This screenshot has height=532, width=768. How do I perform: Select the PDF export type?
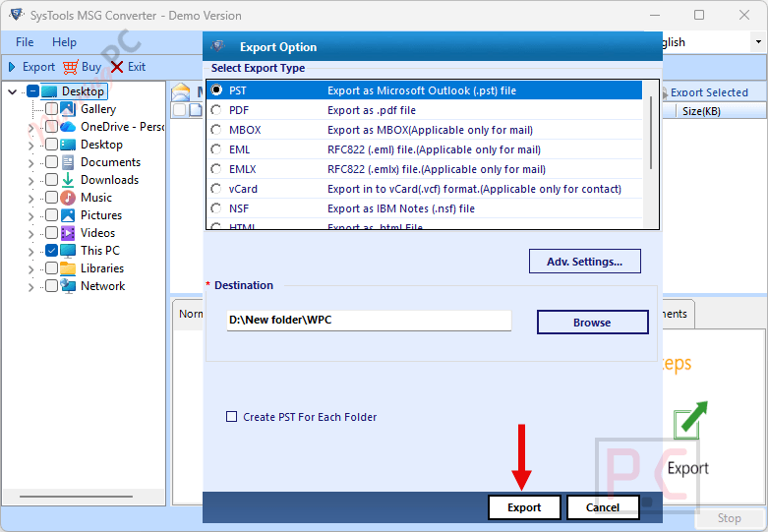(216, 110)
